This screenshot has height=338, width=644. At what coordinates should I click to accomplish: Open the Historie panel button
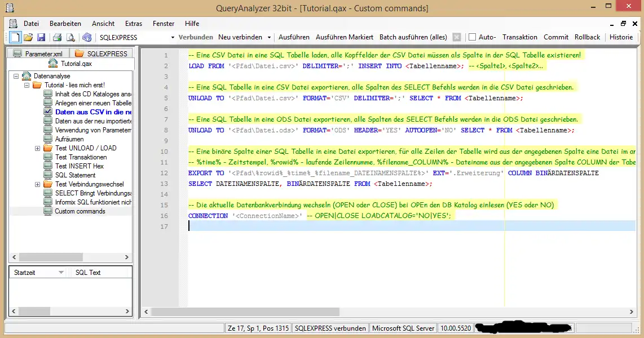pos(621,37)
